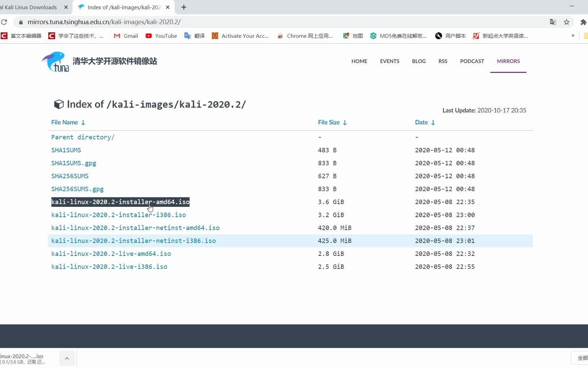Open the 学会了这些技术 bookmark
The height and width of the screenshot is (368, 588).
point(76,36)
